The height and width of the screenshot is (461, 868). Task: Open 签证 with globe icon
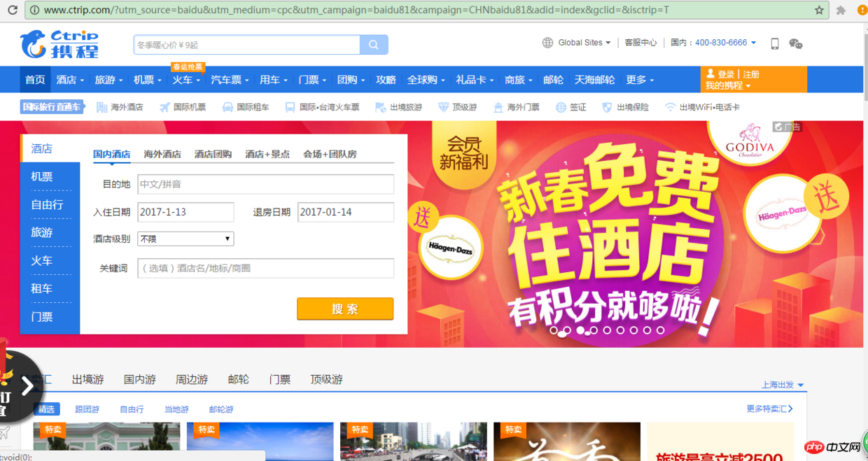tap(571, 107)
